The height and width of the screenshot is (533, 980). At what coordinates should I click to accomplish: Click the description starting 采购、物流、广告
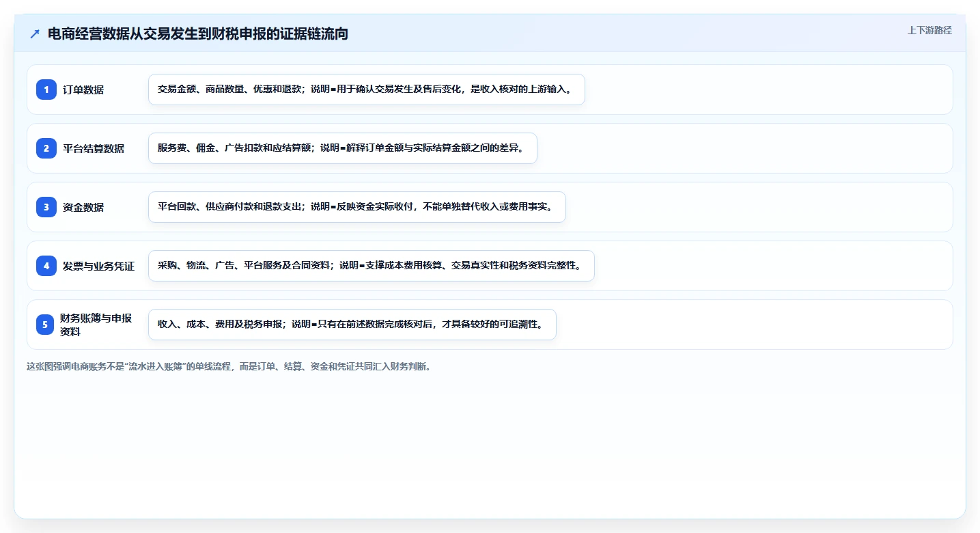tap(372, 266)
